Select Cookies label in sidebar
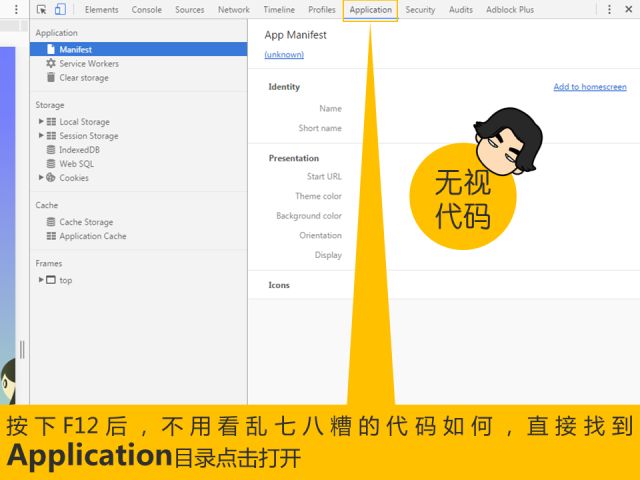 pos(74,178)
